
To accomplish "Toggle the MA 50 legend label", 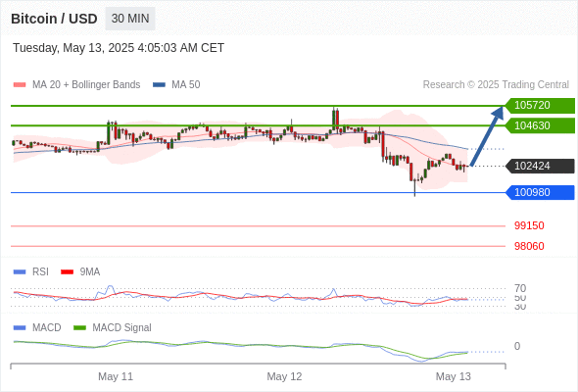I will (x=186, y=85).
